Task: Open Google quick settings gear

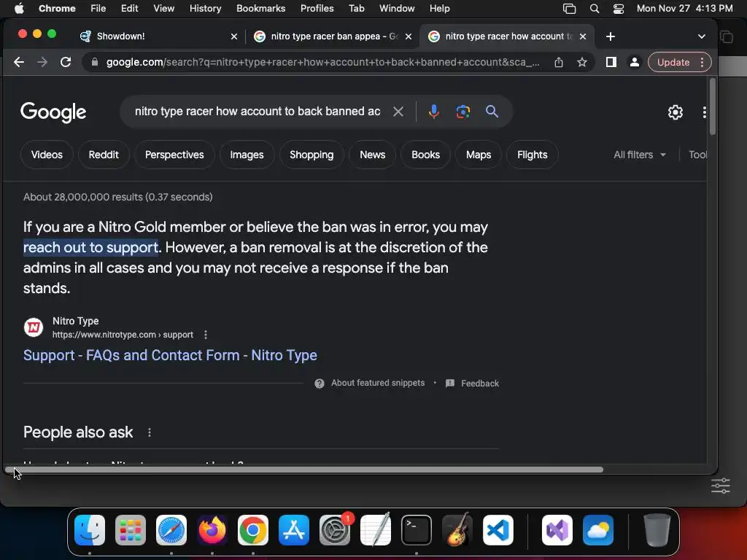Action: coord(675,112)
